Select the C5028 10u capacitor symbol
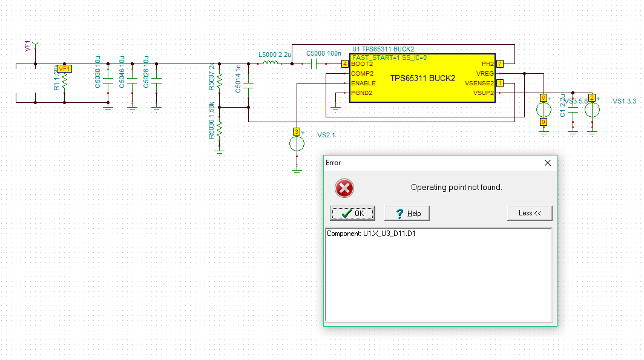The image size is (644, 360). click(x=157, y=81)
